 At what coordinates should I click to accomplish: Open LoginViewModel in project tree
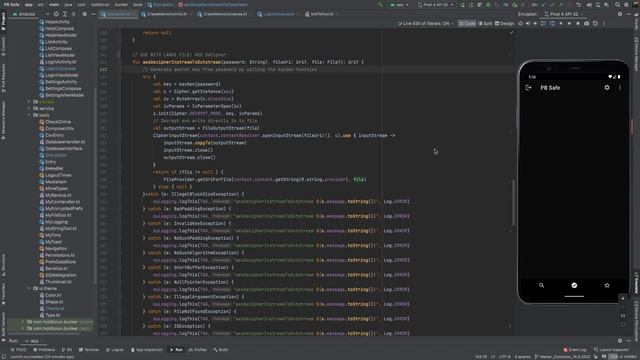[x=59, y=75]
